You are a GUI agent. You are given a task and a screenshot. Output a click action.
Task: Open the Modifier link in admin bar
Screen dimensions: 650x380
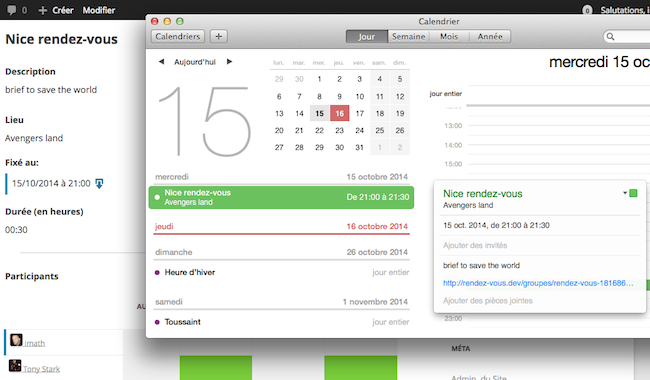coord(99,10)
